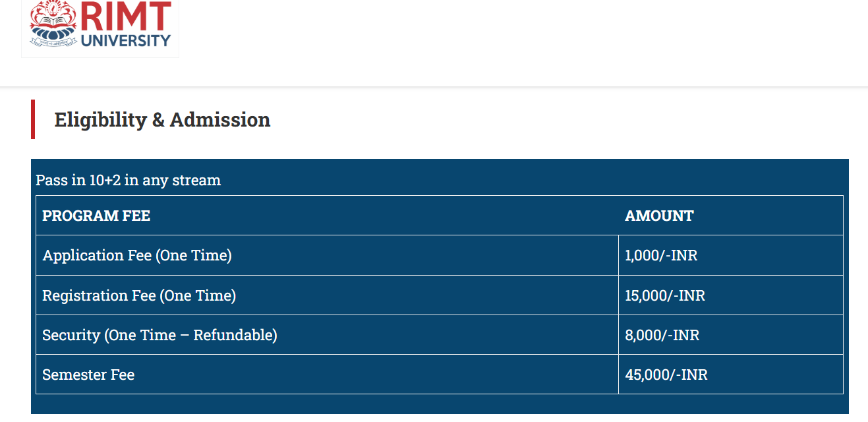Screen dimensions: 868x422
Task: Select the Application Fee (One Time) row
Action: coord(440,255)
